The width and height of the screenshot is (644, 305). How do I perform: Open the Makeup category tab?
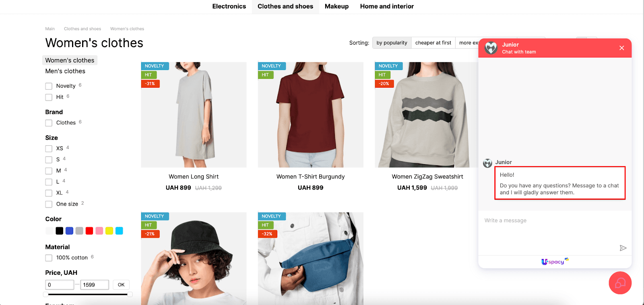(336, 6)
